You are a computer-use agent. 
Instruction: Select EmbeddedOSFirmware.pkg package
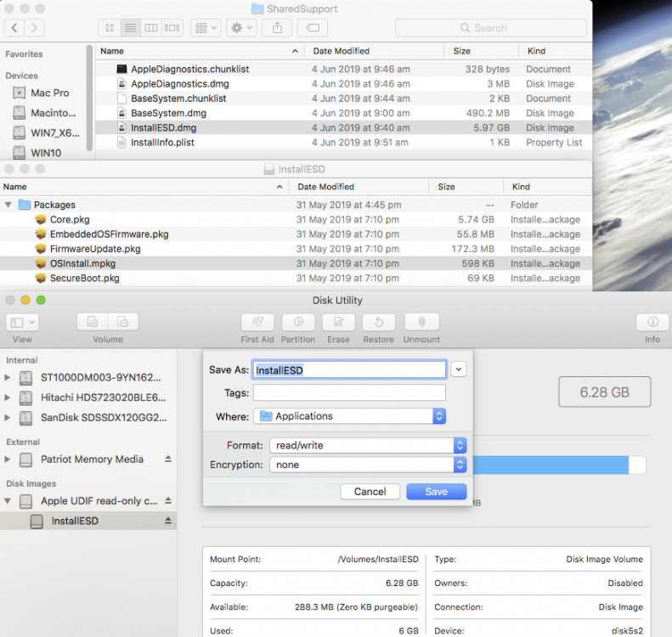[x=296, y=234]
